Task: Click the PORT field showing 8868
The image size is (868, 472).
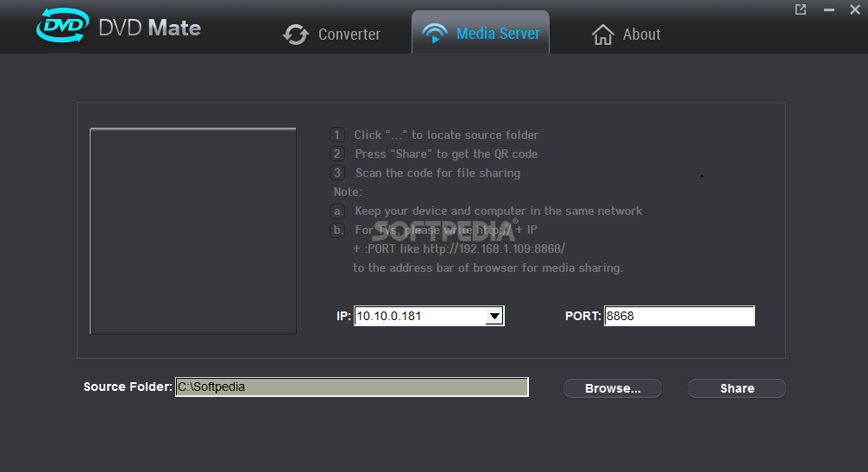Action: coord(679,316)
